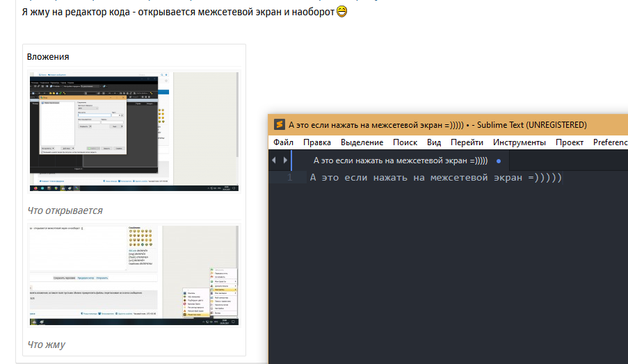Click the Sublime Text logo in the title bar

(x=279, y=125)
